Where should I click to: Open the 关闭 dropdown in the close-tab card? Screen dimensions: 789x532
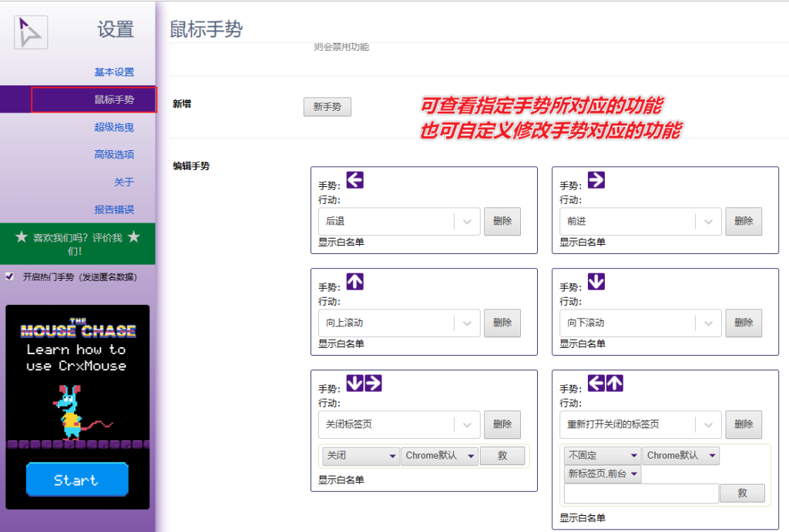[x=360, y=456]
